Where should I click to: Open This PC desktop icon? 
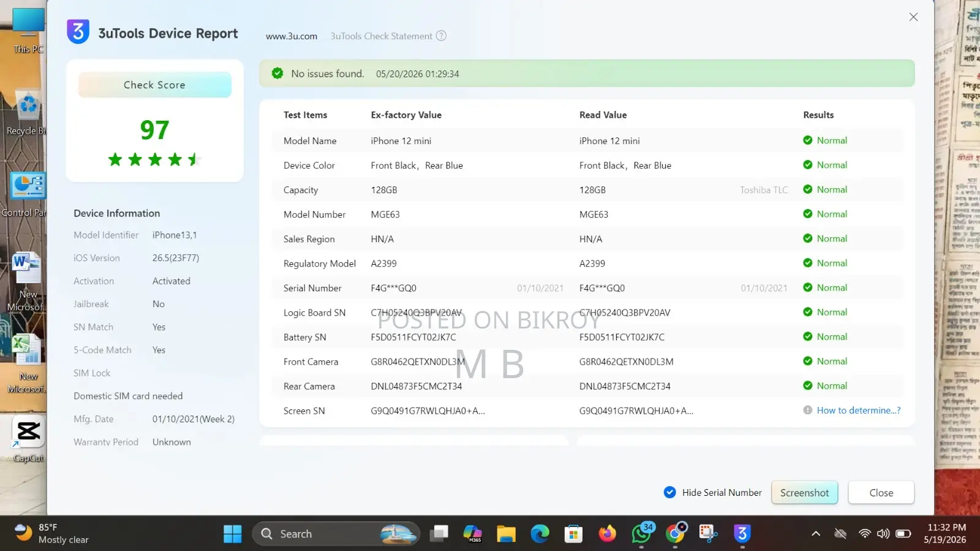pyautogui.click(x=28, y=31)
